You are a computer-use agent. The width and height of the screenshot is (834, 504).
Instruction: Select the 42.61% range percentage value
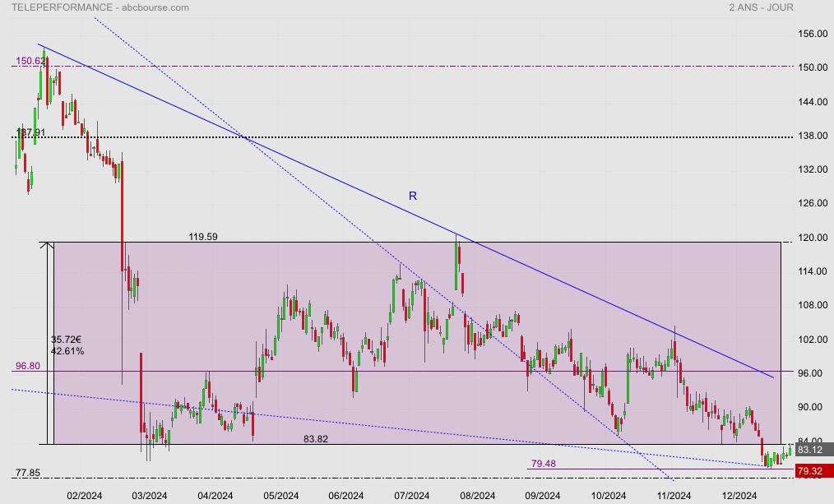point(67,351)
